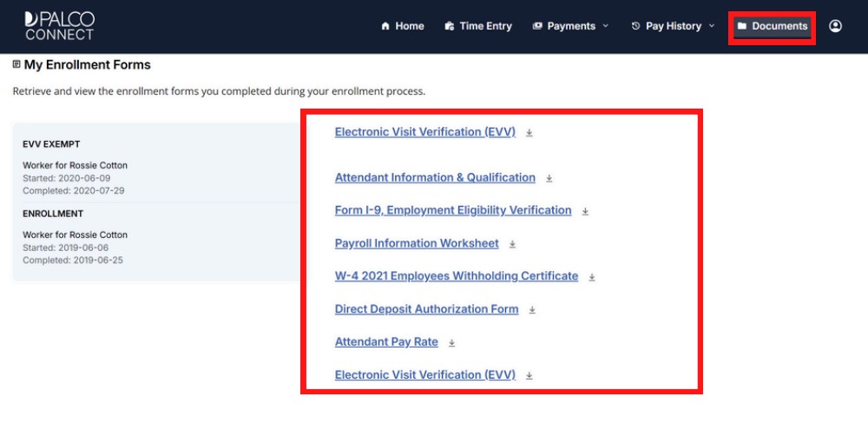
Task: Open Form I-9, Employment Eligibility Verification link
Action: (x=453, y=210)
